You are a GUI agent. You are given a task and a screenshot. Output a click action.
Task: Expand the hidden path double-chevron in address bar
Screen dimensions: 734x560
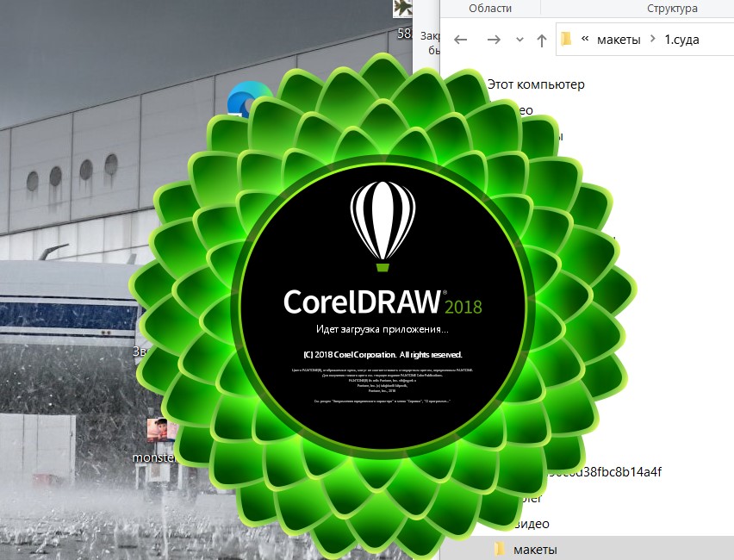pyautogui.click(x=586, y=40)
